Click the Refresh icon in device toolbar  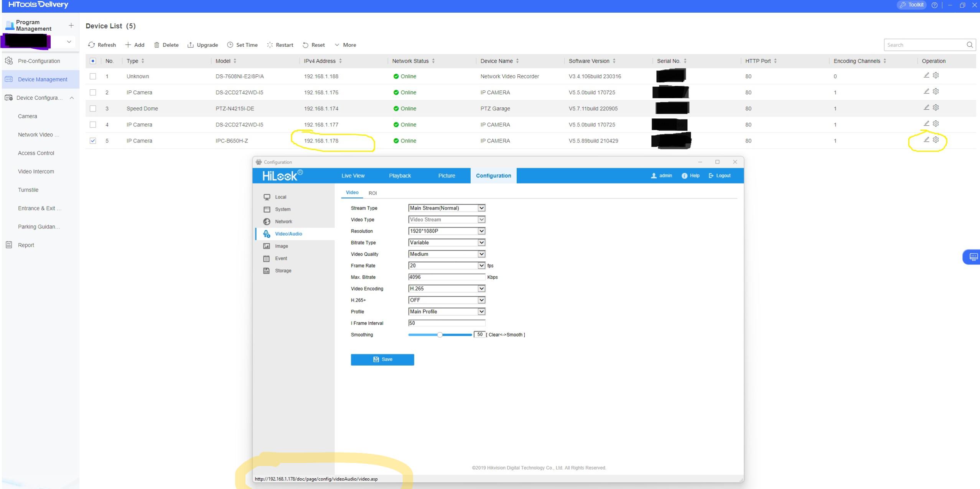click(x=91, y=45)
